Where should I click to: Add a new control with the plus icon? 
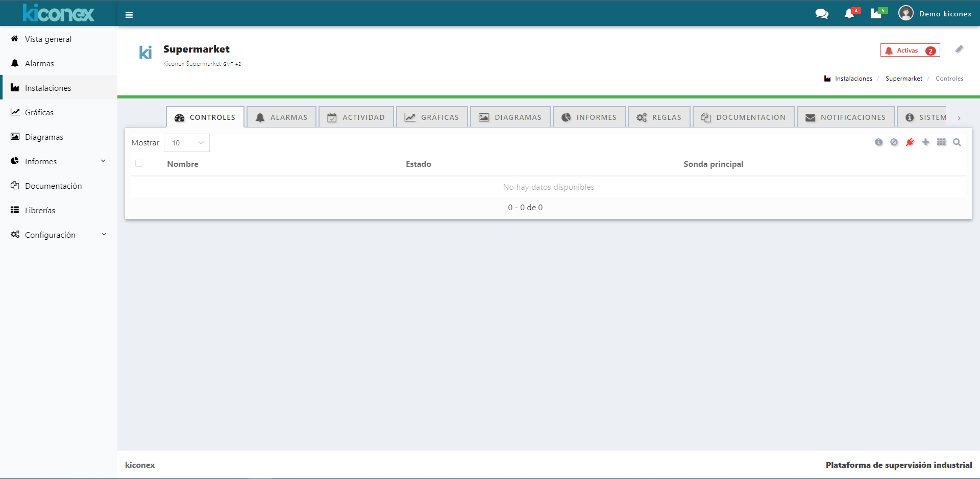925,142
